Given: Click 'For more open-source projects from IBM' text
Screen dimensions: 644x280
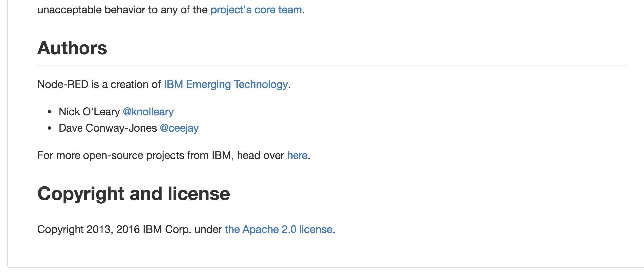Looking at the screenshot, I should click(x=134, y=155).
